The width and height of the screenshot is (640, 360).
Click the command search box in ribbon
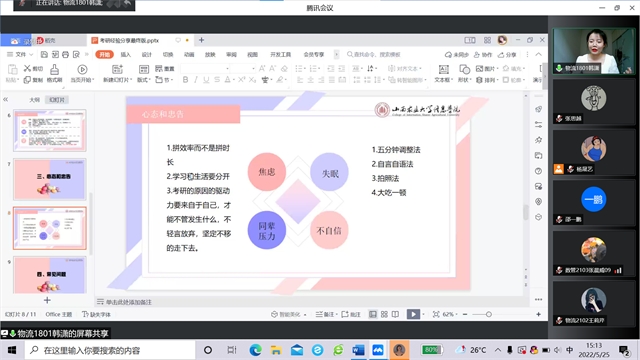(x=373, y=54)
